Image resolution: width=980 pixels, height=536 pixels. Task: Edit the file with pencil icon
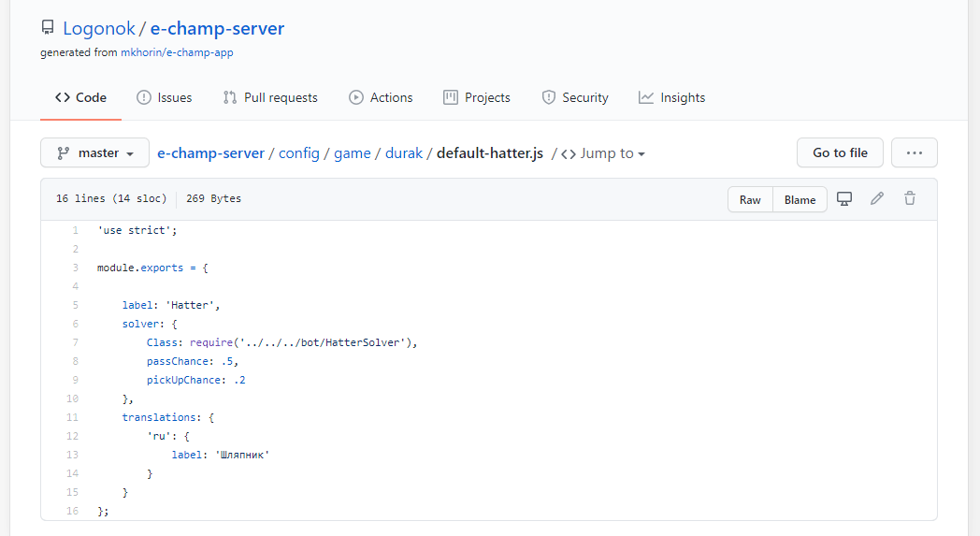(877, 199)
